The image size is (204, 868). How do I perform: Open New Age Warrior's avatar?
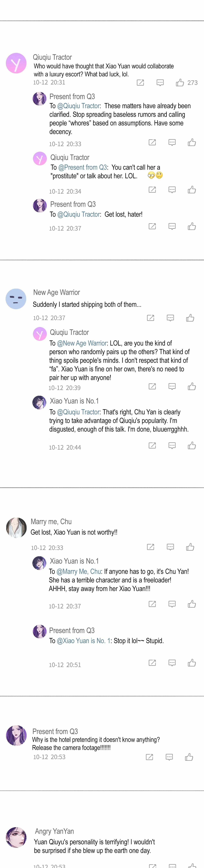click(16, 299)
